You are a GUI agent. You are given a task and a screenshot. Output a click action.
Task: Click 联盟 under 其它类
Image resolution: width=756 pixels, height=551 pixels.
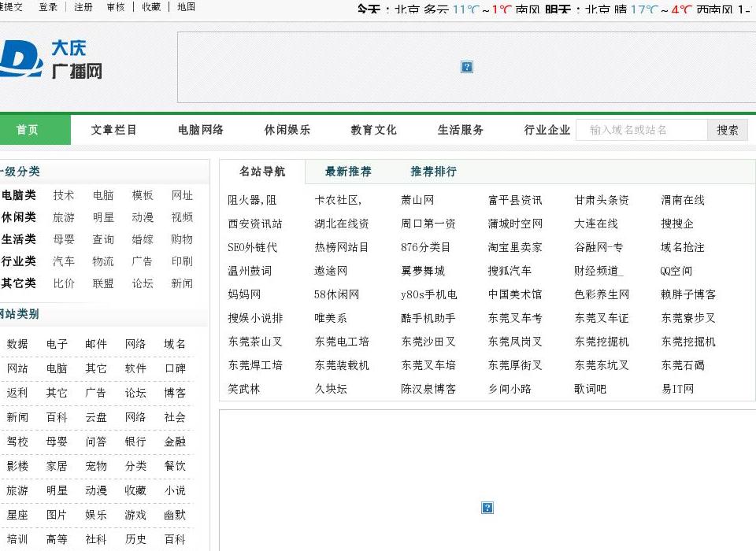pos(103,283)
